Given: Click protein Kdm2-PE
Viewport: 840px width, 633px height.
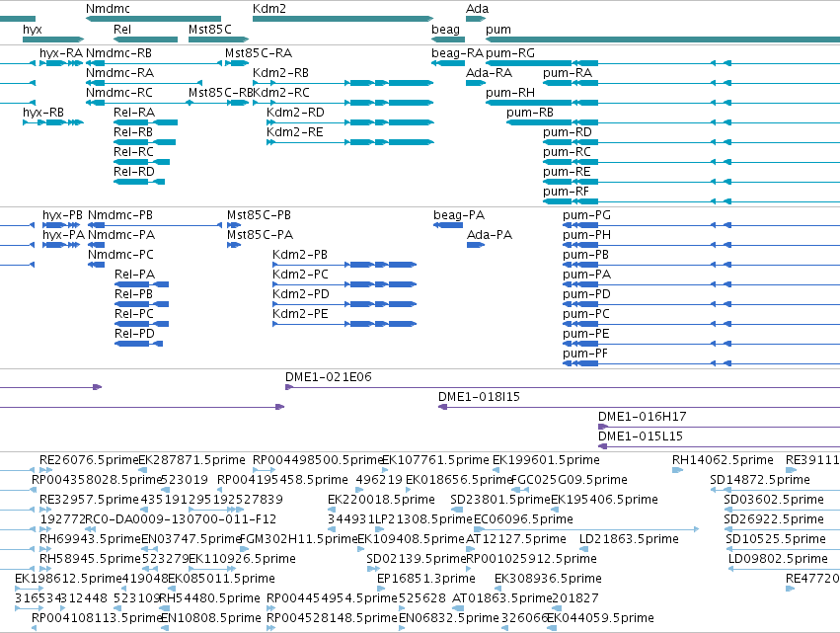Looking at the screenshot, I should 300,315.
